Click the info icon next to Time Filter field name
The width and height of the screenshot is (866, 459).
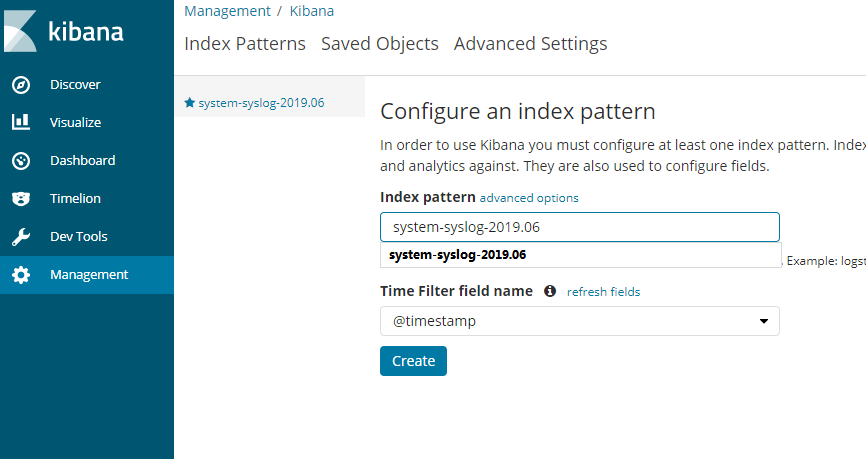click(550, 291)
